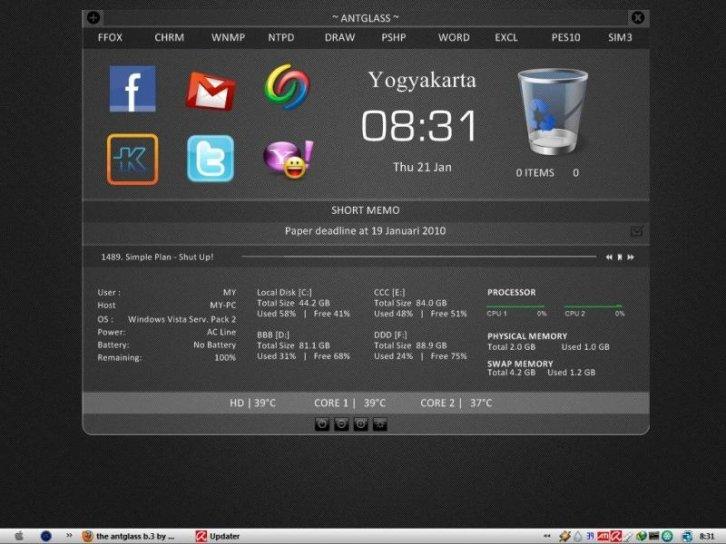
Task: Launch DRAW shortcut
Action: tap(340, 38)
